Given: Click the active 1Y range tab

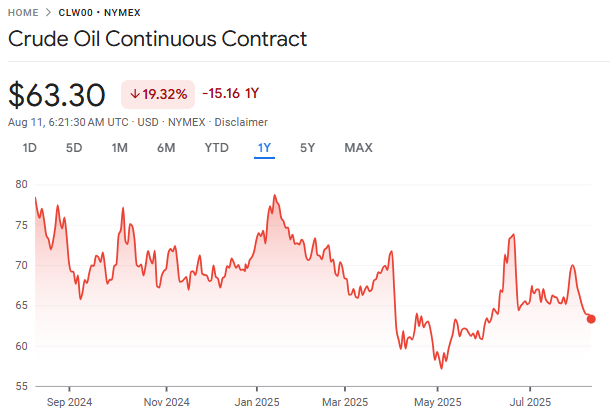Looking at the screenshot, I should pos(264,148).
